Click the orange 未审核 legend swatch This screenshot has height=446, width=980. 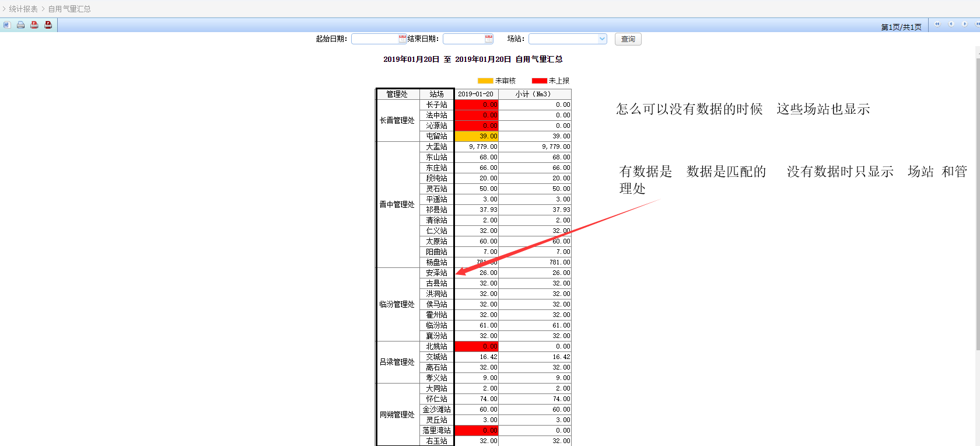[x=485, y=81]
